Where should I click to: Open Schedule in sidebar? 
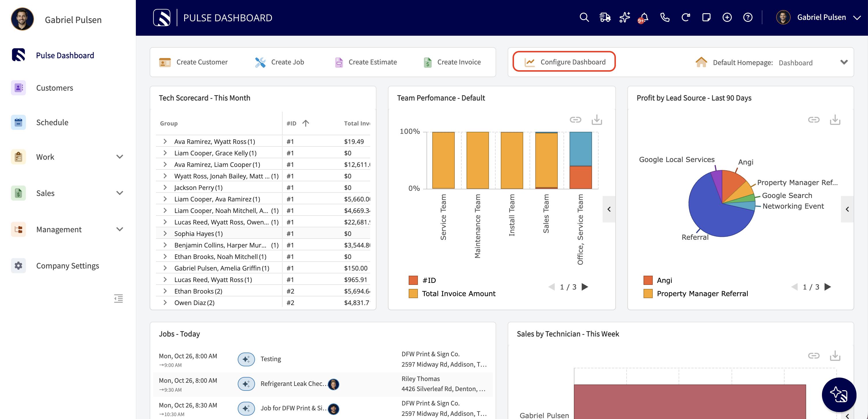click(52, 123)
